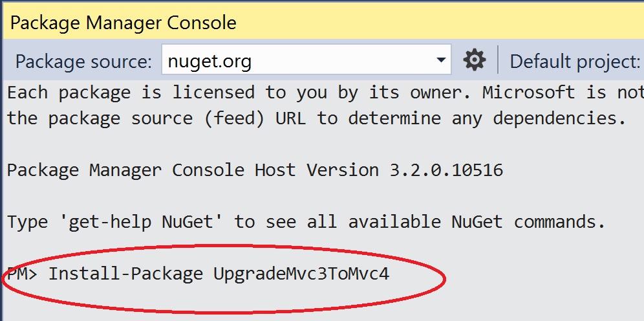The width and height of the screenshot is (644, 321).
Task: Click the word 'commands.' in the help line
Action: (559, 222)
